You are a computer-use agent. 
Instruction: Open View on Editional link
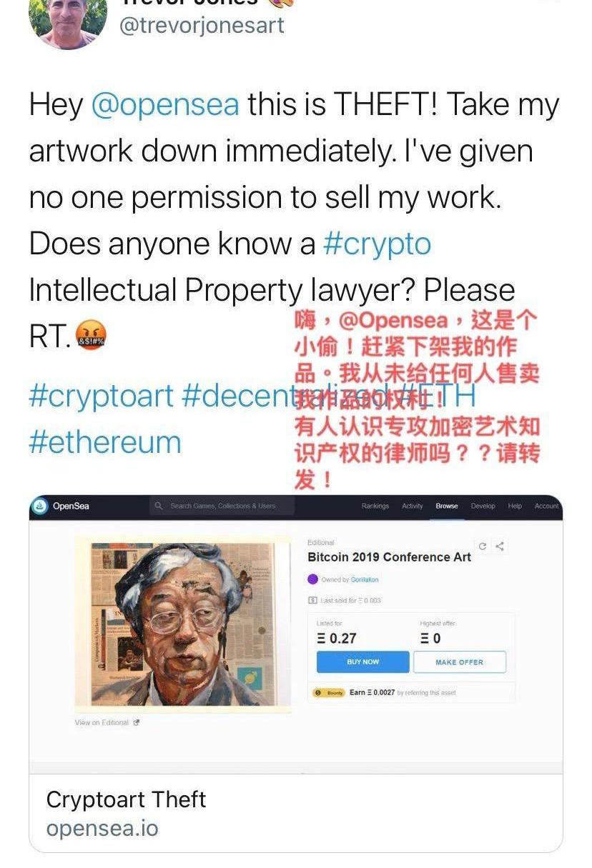tap(107, 723)
